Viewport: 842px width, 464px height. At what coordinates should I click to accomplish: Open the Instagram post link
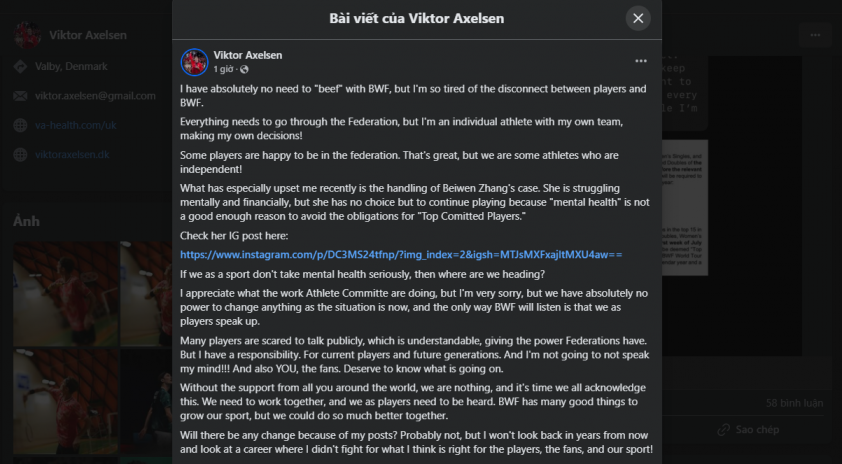coord(401,255)
